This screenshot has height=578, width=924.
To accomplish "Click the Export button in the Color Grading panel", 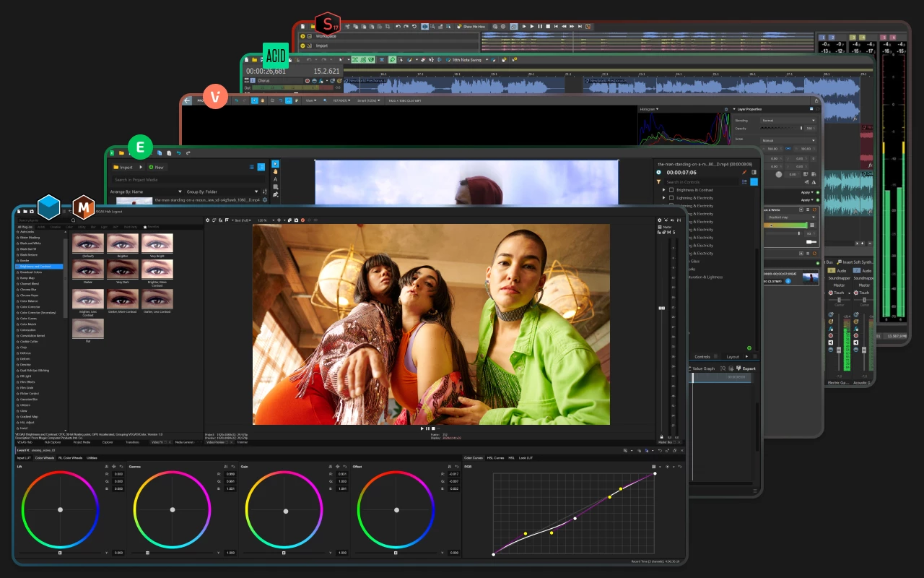I will point(750,368).
